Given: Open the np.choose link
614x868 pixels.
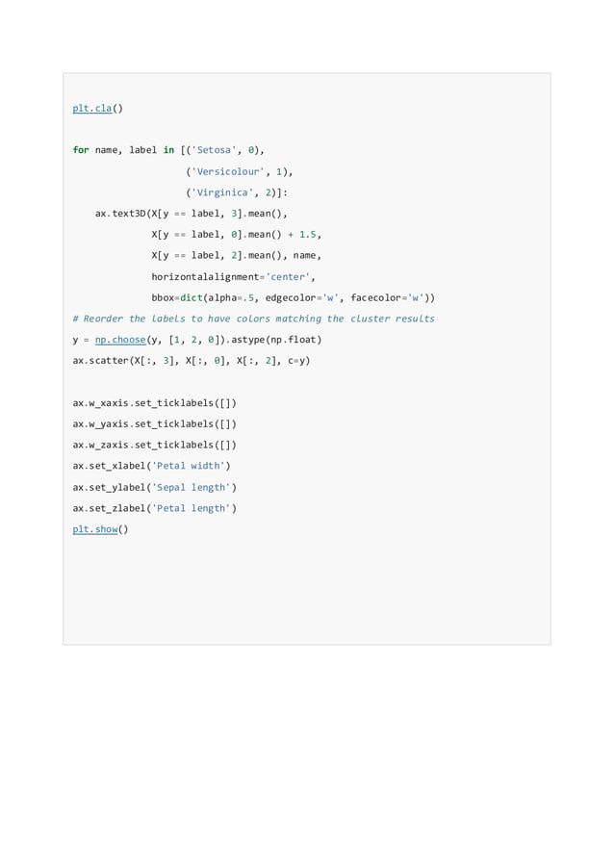Looking at the screenshot, I should [120, 340].
